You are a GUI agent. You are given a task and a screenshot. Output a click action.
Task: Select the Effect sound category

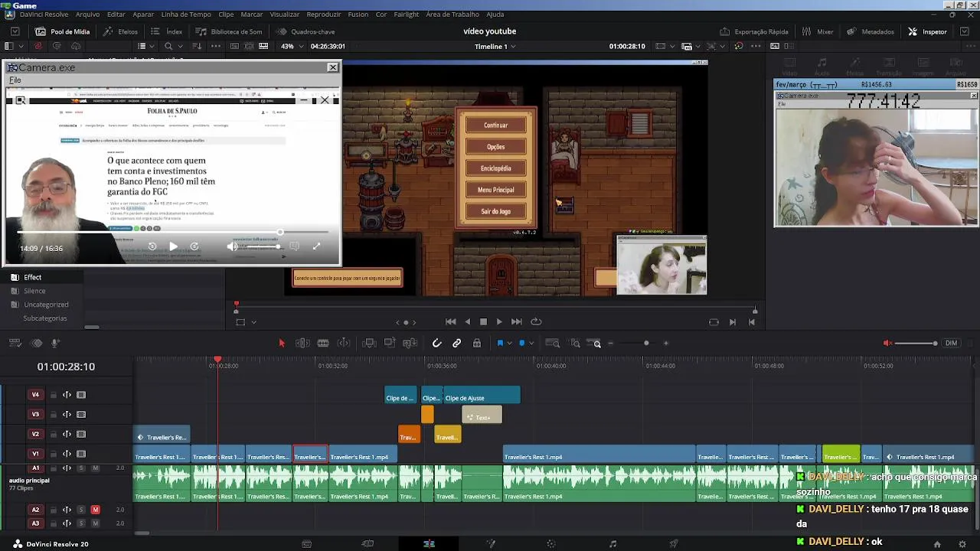tap(32, 277)
